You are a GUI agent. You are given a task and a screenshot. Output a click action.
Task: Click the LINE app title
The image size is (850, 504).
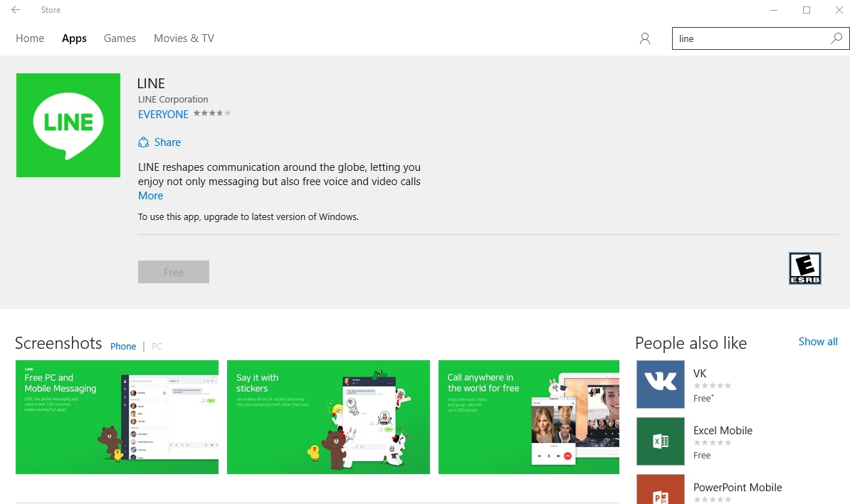pos(151,83)
